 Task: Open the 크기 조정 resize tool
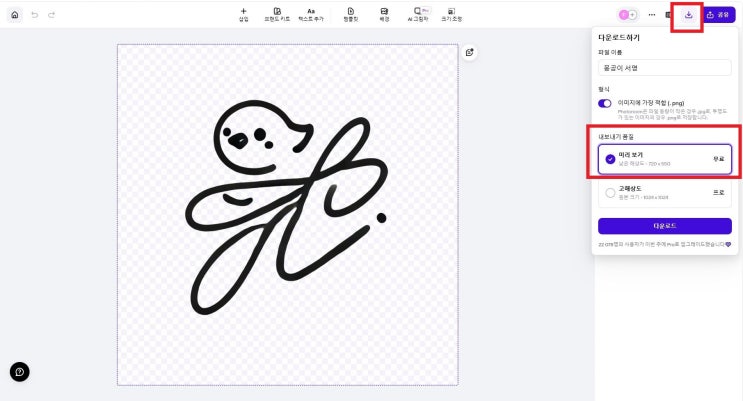pos(452,14)
